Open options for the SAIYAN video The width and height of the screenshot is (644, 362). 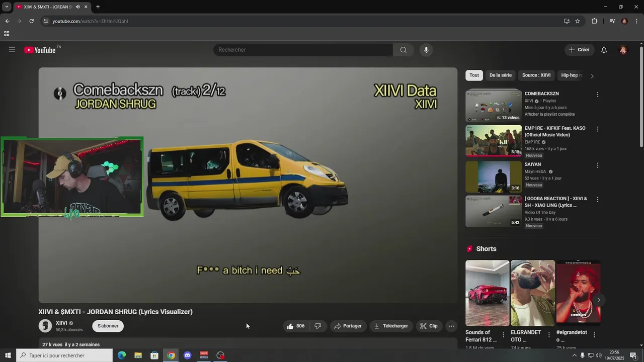pyautogui.click(x=598, y=165)
